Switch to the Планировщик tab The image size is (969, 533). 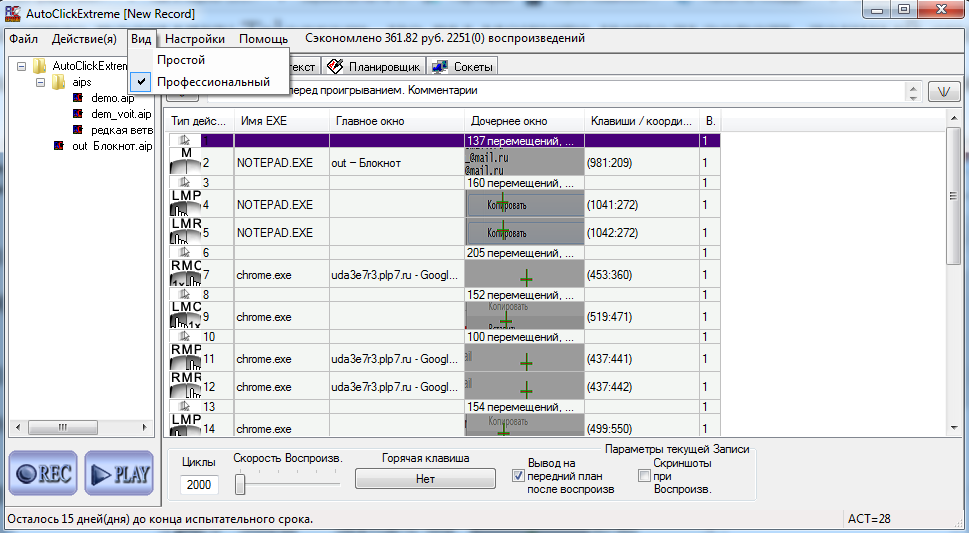(374, 67)
